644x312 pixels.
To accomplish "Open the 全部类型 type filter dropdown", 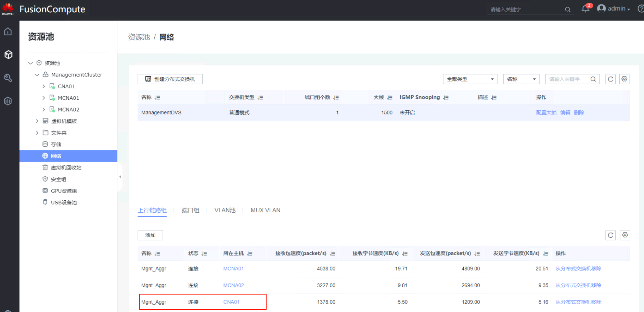I will (x=470, y=79).
